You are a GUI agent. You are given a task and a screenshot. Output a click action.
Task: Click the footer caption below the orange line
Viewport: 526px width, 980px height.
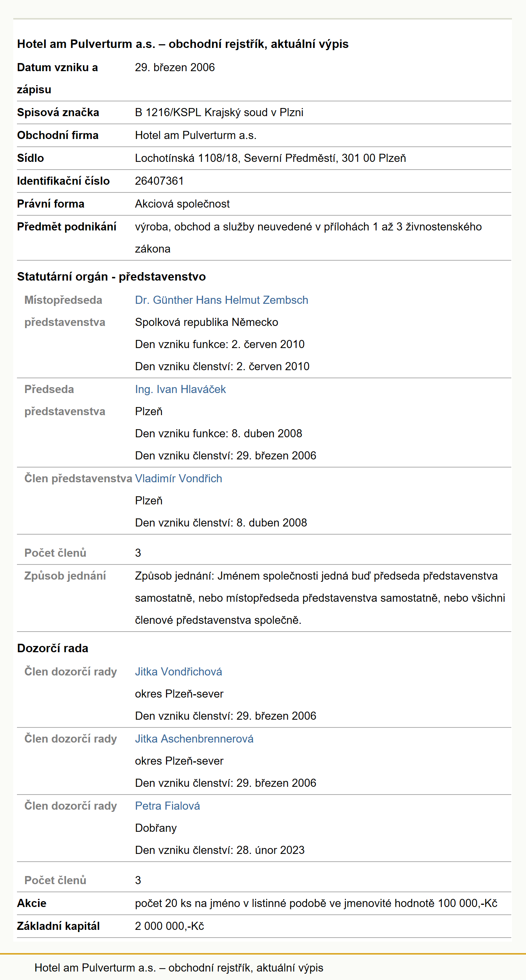(x=179, y=967)
